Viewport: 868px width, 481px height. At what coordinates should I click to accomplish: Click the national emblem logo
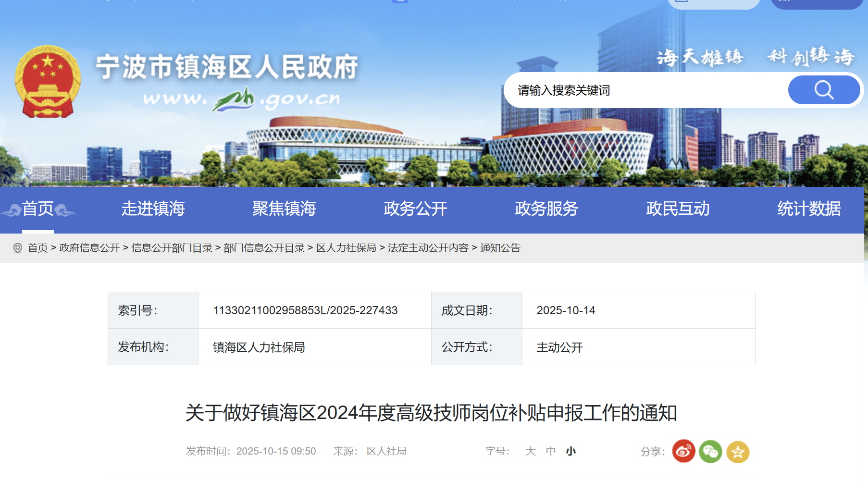point(48,82)
